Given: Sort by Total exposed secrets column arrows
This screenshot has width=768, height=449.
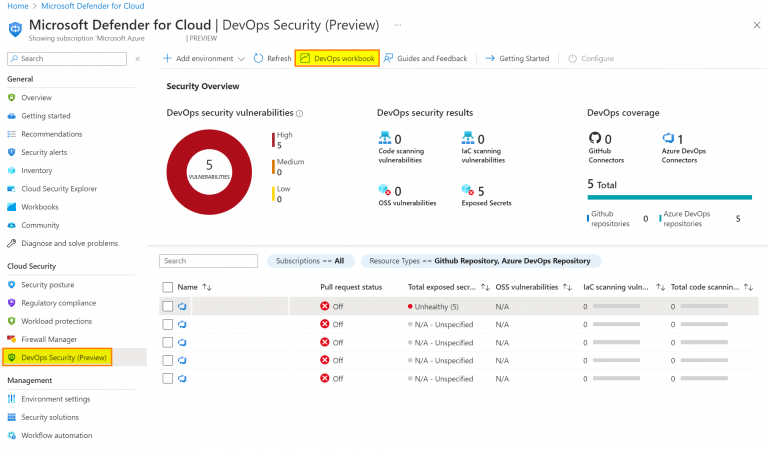Looking at the screenshot, I should tap(485, 287).
